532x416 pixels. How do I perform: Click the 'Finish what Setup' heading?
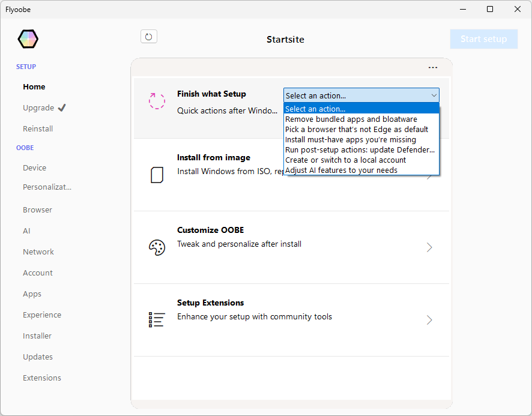pos(211,94)
